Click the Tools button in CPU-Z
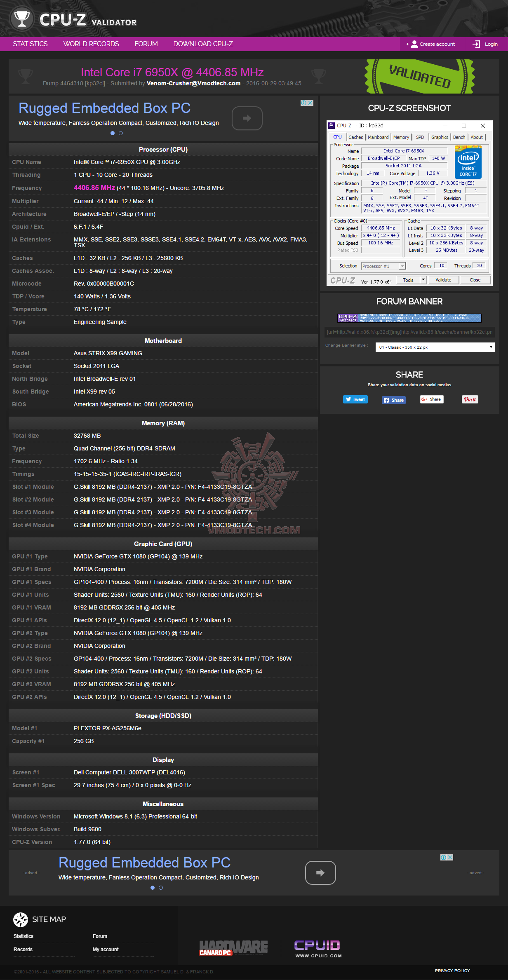Screen dimensions: 508x980 point(408,280)
